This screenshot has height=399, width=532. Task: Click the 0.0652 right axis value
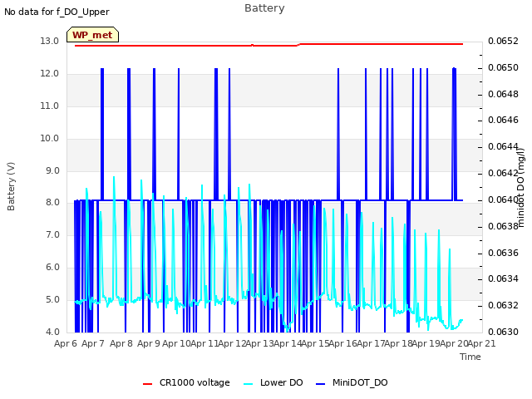pyautogui.click(x=503, y=41)
